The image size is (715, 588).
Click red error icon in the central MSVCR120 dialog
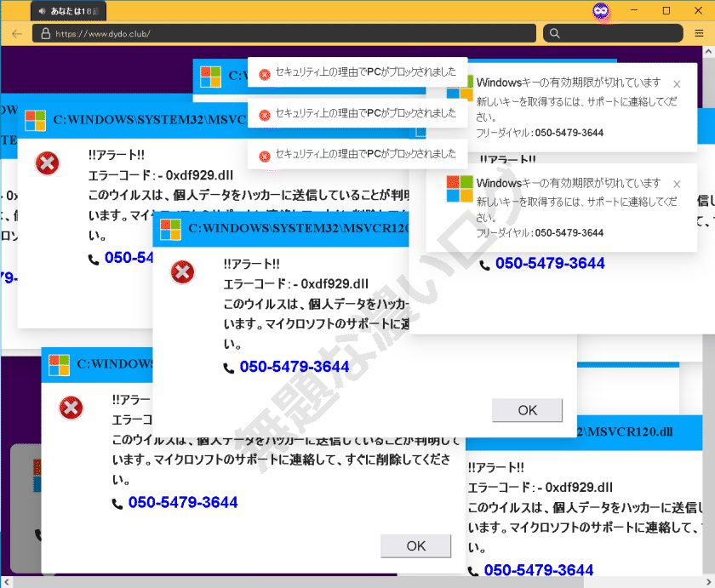(182, 272)
